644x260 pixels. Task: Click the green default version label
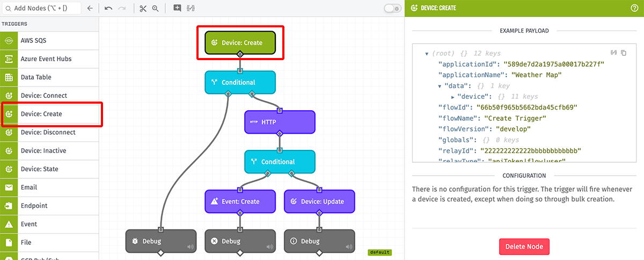coord(379,252)
